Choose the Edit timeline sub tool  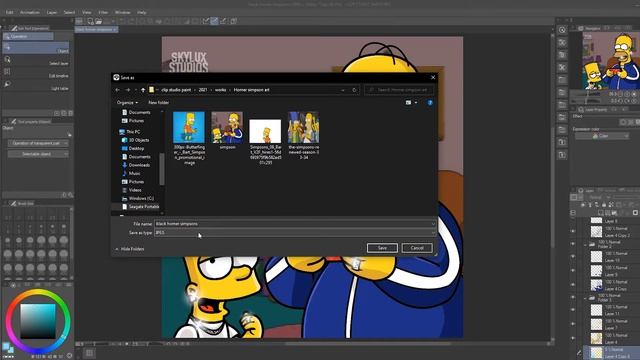(x=36, y=73)
